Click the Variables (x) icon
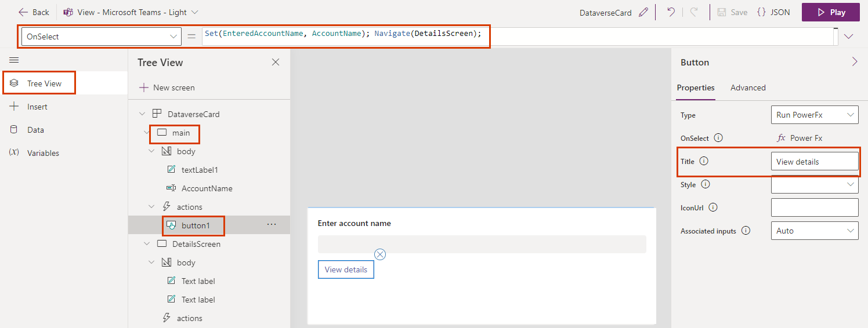Screen dimensions: 868x328 tap(14, 153)
